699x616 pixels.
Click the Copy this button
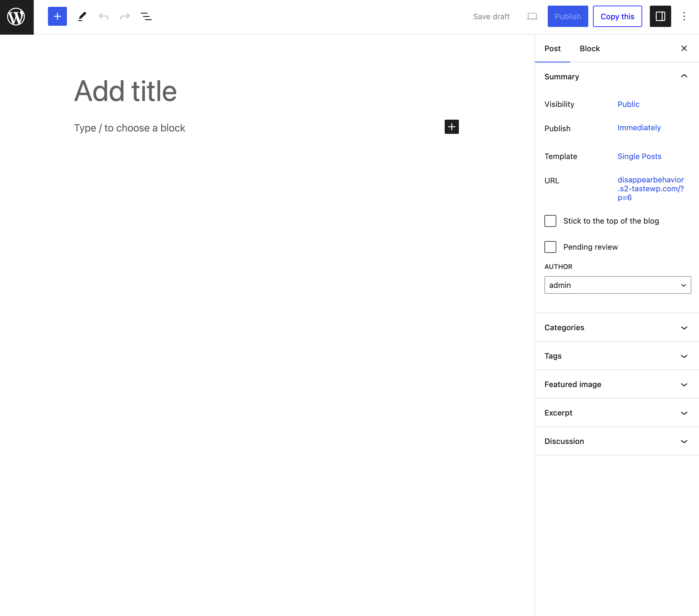617,16
